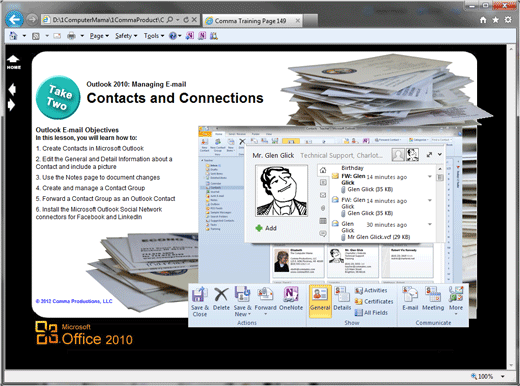The height and width of the screenshot is (386, 520).
Task: Click the 100% zoom level button
Action: click(x=482, y=376)
